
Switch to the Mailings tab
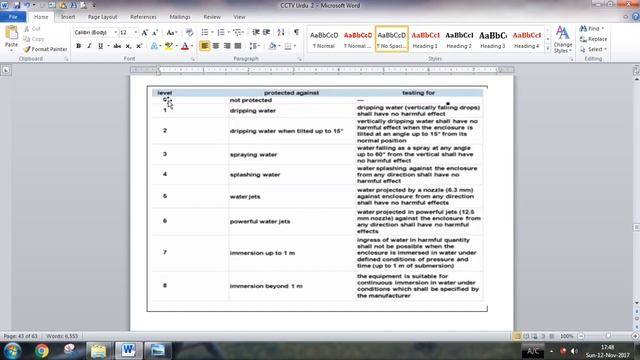[x=180, y=17]
